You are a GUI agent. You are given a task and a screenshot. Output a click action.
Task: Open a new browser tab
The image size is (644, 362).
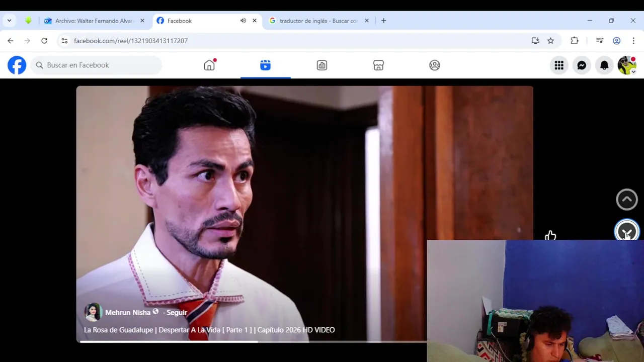(384, 21)
